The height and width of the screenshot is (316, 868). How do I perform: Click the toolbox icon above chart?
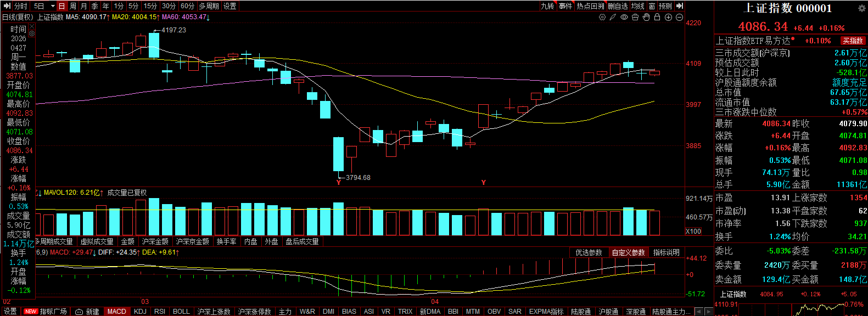pyautogui.click(x=635, y=17)
